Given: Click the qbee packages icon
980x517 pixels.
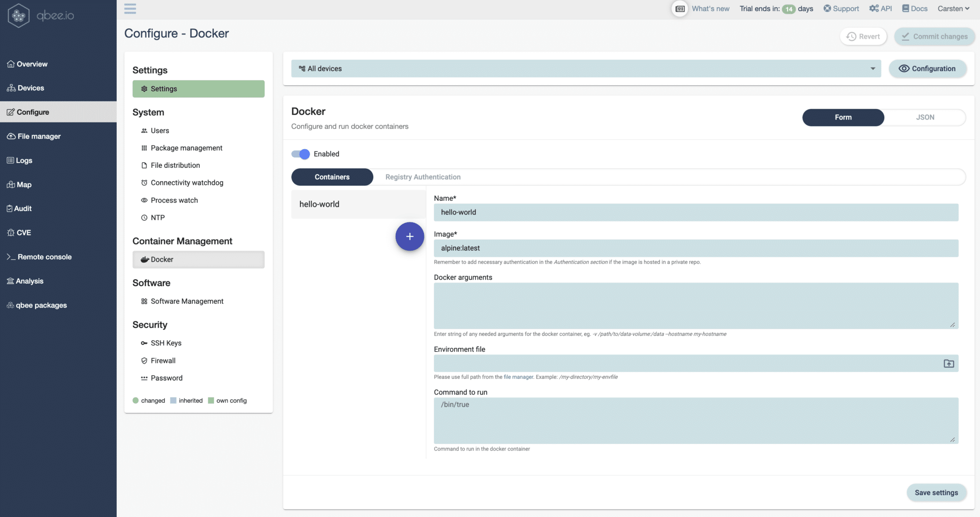Looking at the screenshot, I should coord(10,305).
